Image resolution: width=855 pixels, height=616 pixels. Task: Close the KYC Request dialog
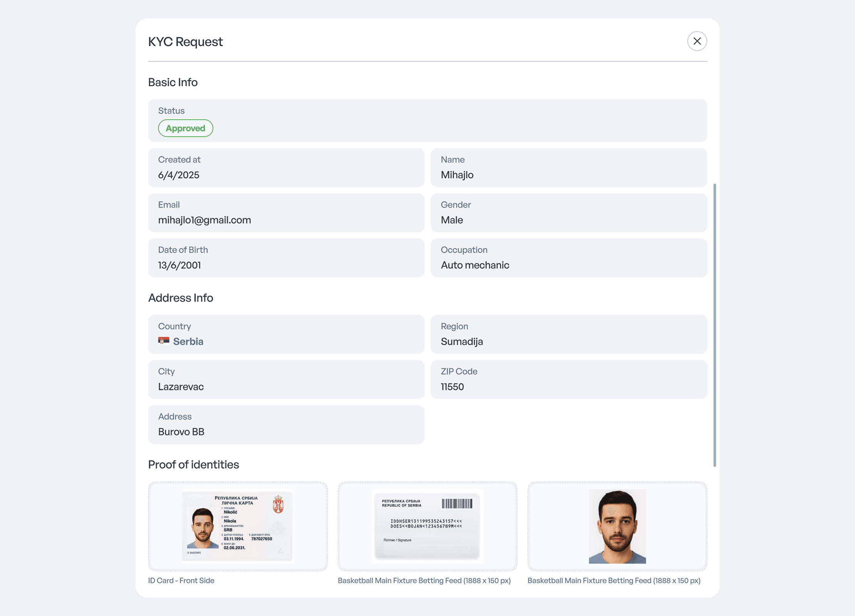pos(697,41)
